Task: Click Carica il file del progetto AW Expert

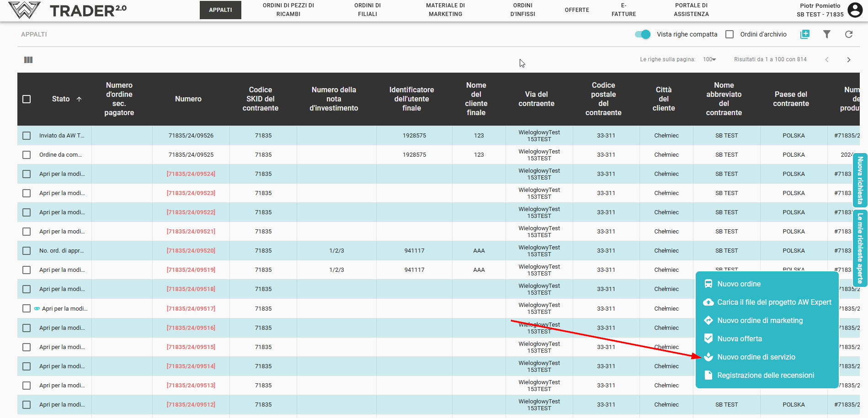Action: coord(774,302)
